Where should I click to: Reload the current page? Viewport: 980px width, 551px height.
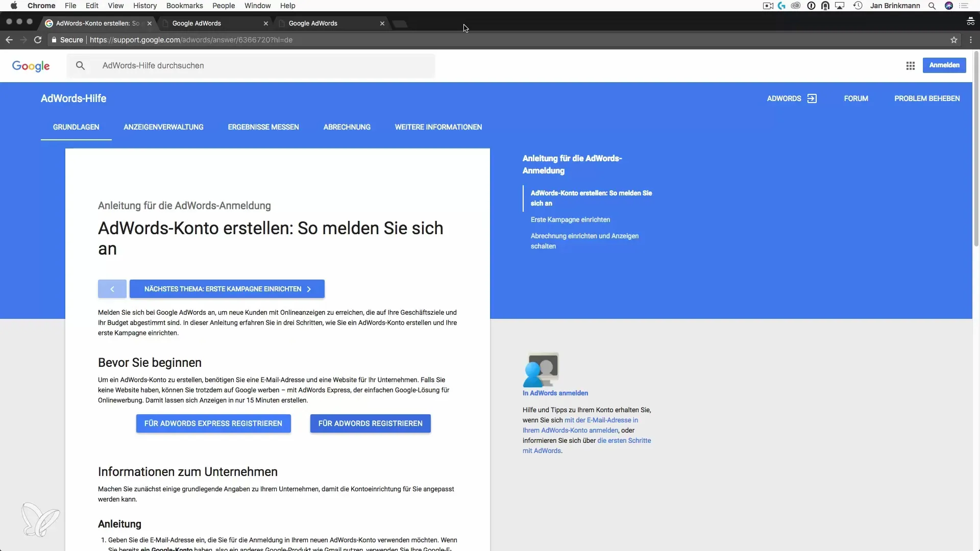[38, 40]
